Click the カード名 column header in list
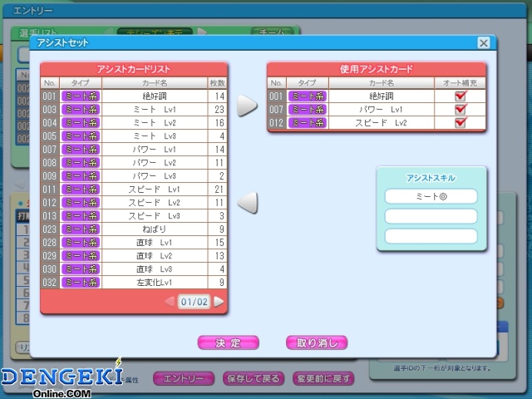The image size is (532, 399). point(155,83)
